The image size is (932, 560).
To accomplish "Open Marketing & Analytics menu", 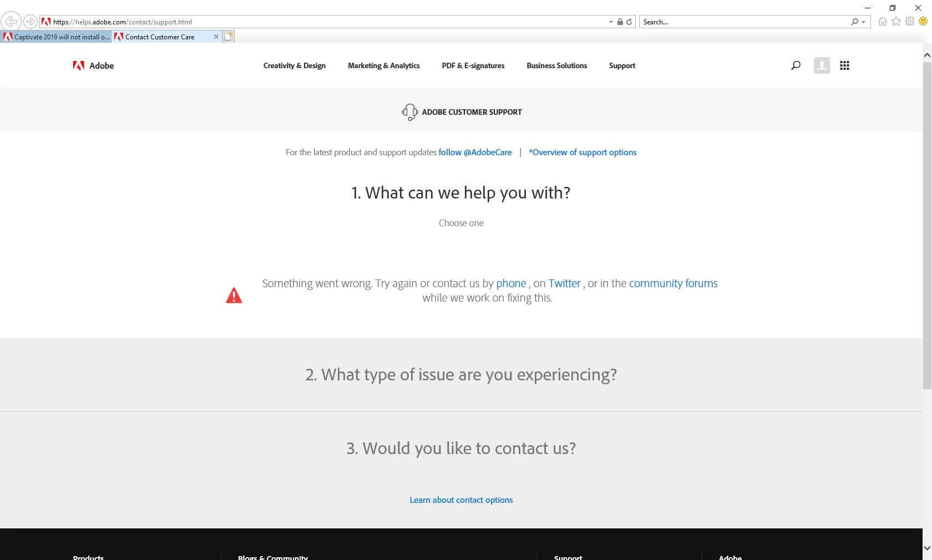I will (x=384, y=65).
